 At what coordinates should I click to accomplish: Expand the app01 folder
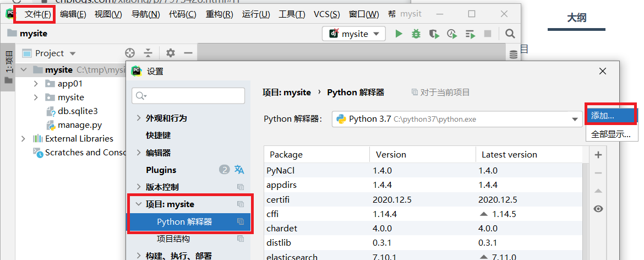36,84
